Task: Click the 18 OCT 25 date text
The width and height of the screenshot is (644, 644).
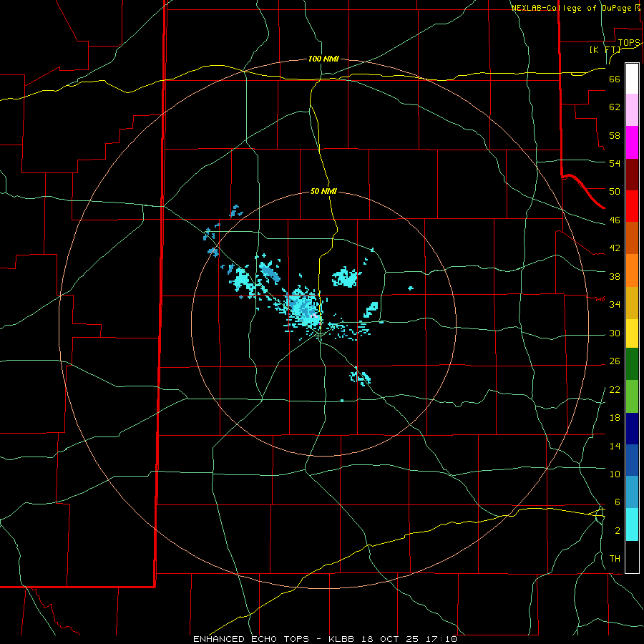Action: pyautogui.click(x=390, y=639)
